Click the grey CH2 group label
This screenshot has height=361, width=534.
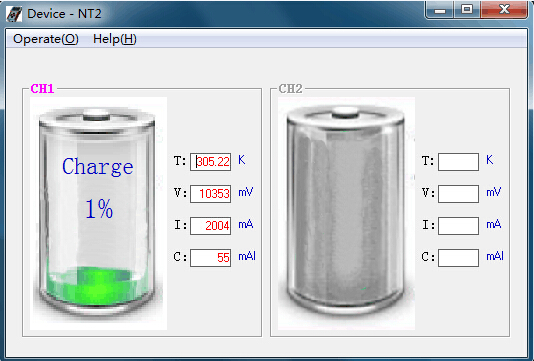tap(290, 89)
